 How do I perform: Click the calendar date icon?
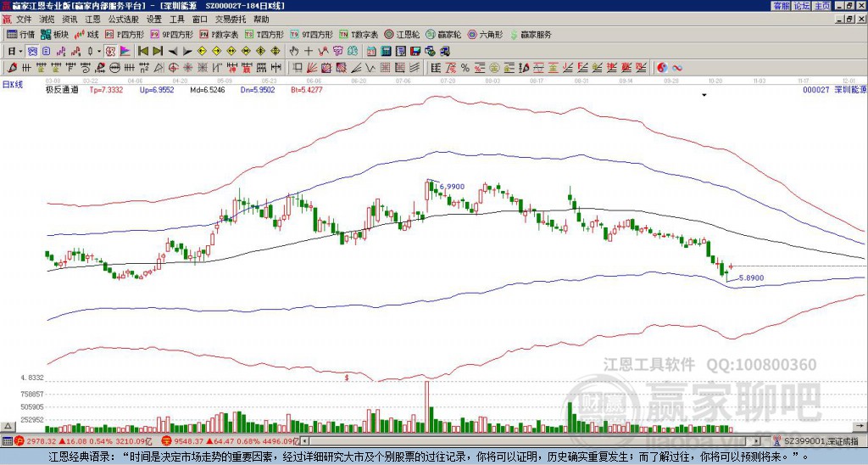[371, 51]
